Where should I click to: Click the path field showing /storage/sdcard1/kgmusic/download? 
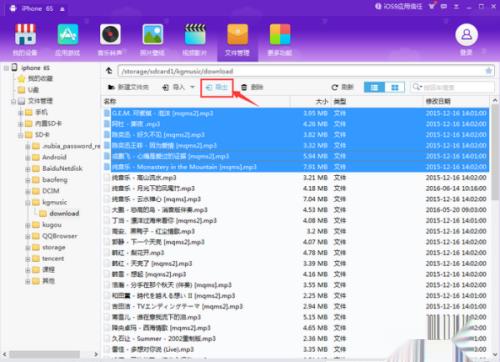(301, 71)
